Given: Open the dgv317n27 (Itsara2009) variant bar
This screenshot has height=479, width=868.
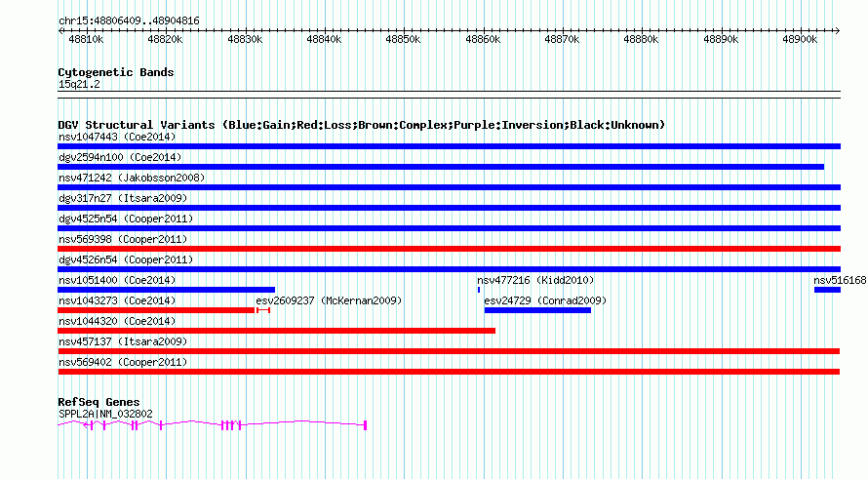Looking at the screenshot, I should click(x=449, y=208).
